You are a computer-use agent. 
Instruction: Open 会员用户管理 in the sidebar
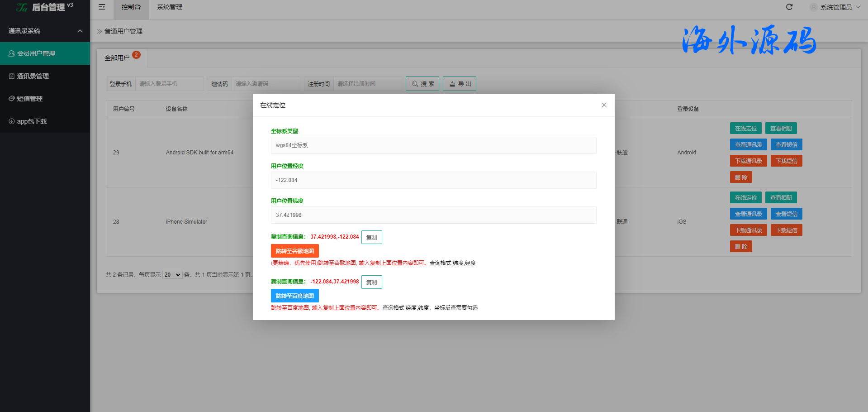[36, 53]
